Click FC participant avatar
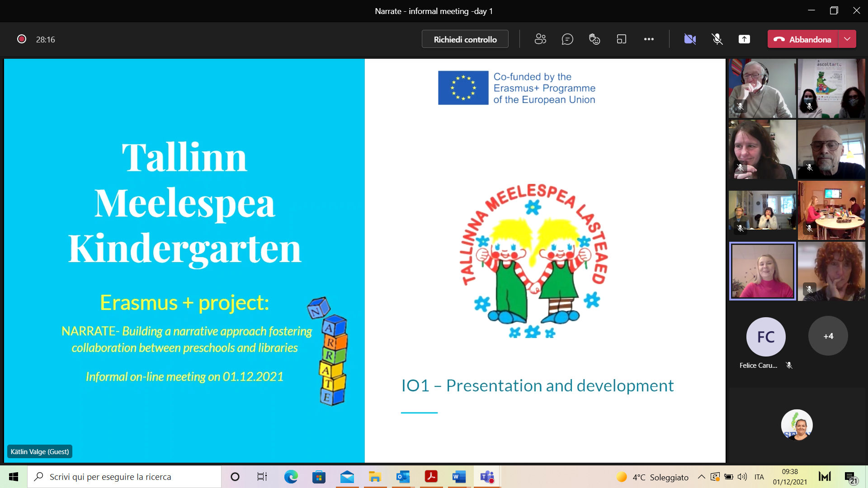Image resolution: width=868 pixels, height=488 pixels. (766, 337)
